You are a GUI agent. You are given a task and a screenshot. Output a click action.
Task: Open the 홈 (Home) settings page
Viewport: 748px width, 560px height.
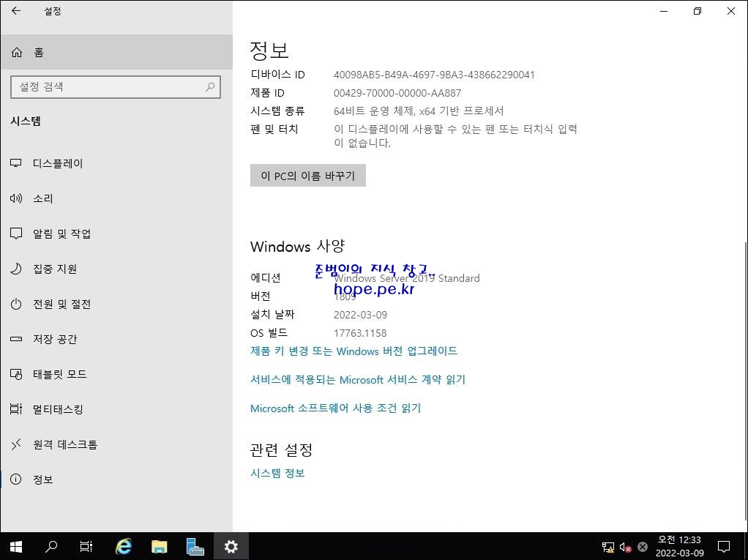(x=116, y=52)
